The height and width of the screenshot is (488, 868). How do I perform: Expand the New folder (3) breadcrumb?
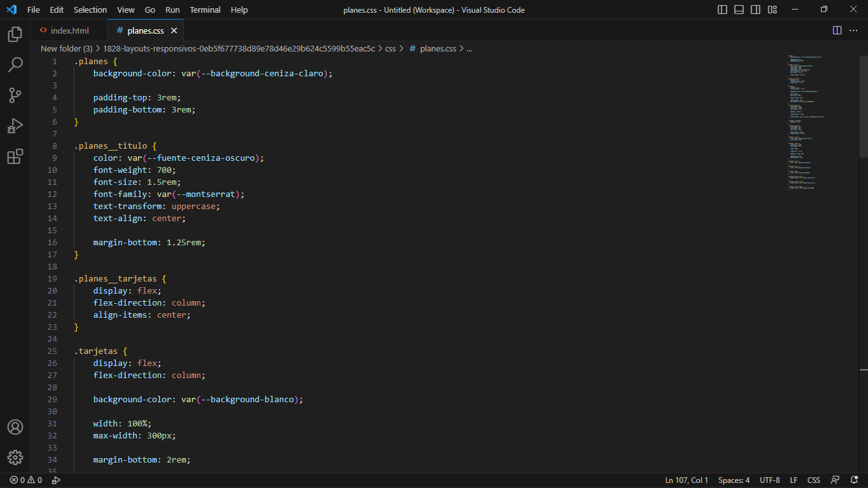tap(66, 48)
